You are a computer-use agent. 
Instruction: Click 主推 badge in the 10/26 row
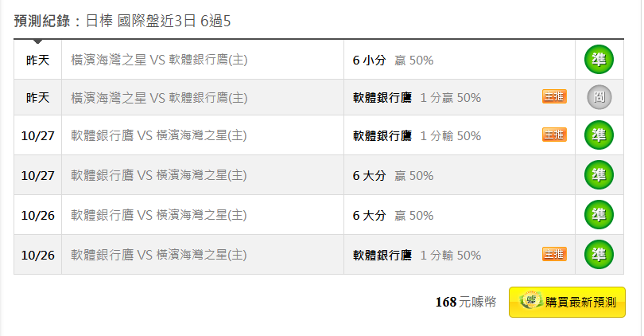pos(554,254)
